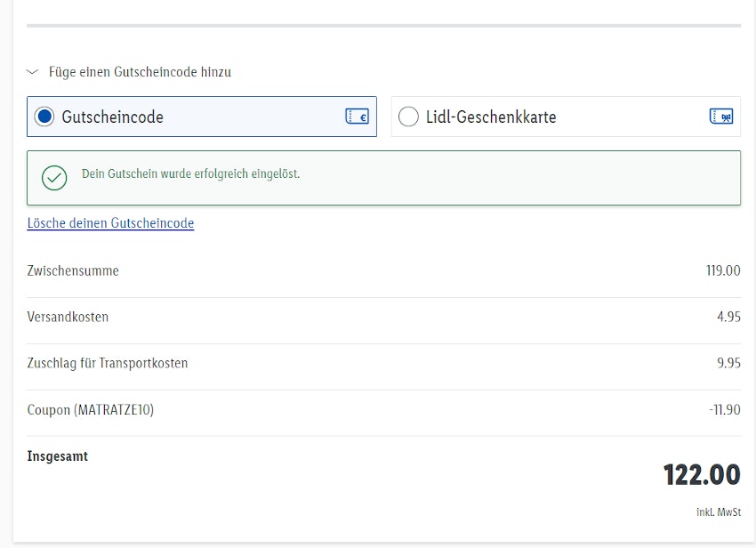
Task: Click the Coupon (MATRATZE10) row
Action: tap(89, 409)
